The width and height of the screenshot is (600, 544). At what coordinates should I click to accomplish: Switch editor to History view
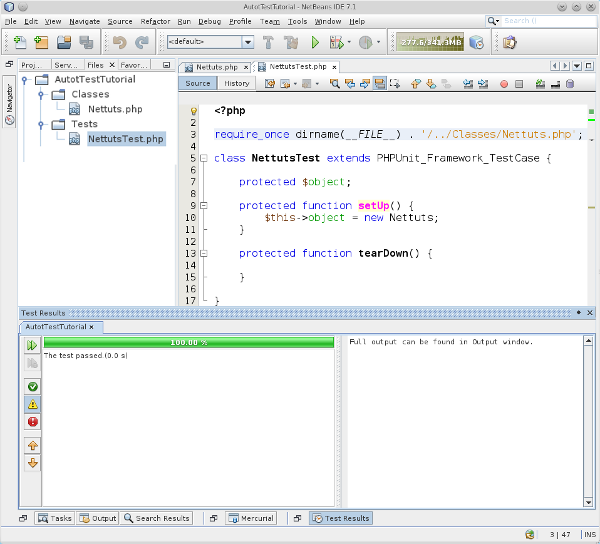tap(236, 83)
